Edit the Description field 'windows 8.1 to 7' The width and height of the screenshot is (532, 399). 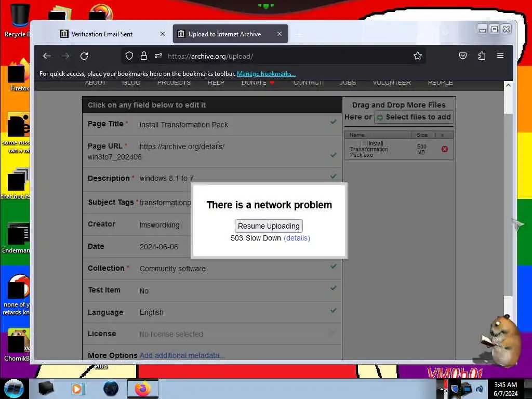pos(167,179)
